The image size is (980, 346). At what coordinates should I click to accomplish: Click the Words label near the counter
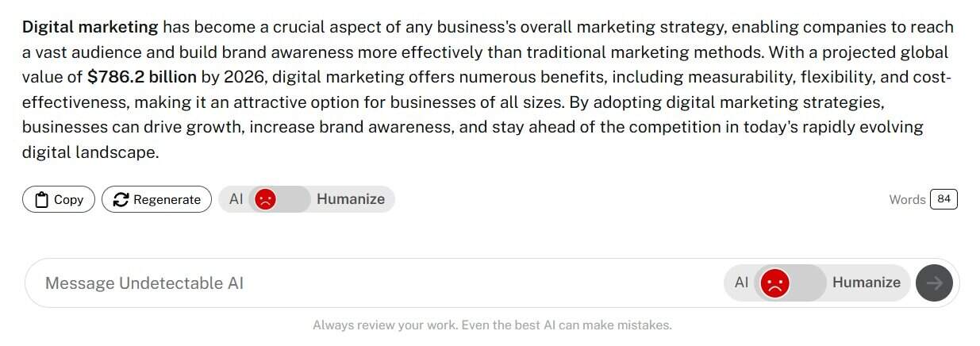pyautogui.click(x=907, y=200)
